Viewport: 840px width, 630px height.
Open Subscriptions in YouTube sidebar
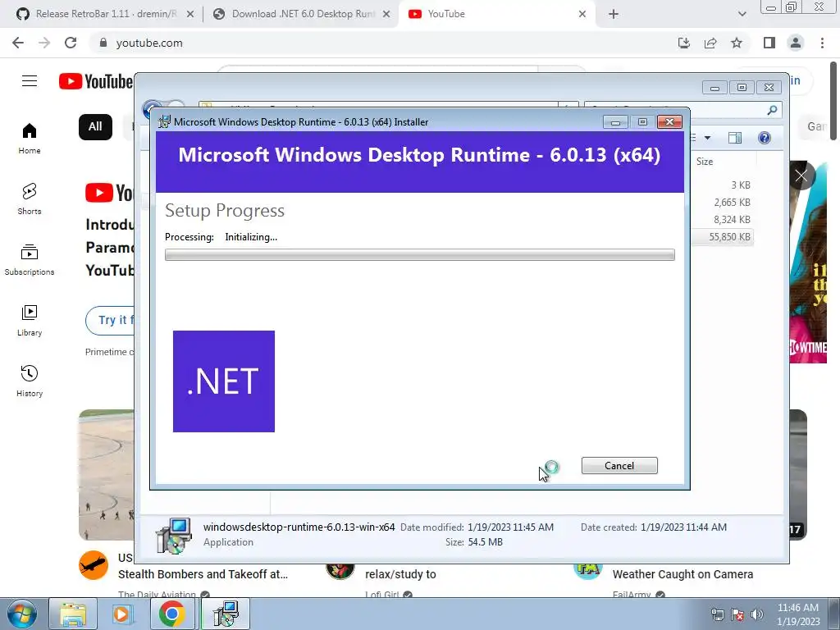30,260
